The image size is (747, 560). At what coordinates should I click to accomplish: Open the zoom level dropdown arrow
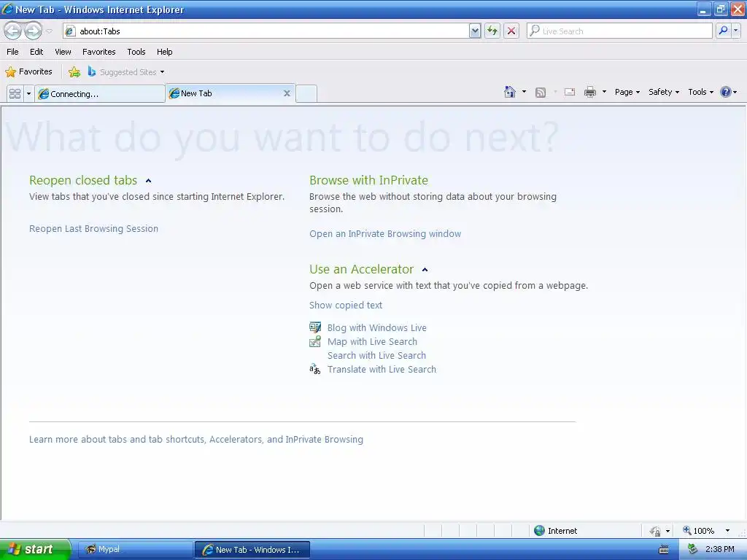coord(727,531)
